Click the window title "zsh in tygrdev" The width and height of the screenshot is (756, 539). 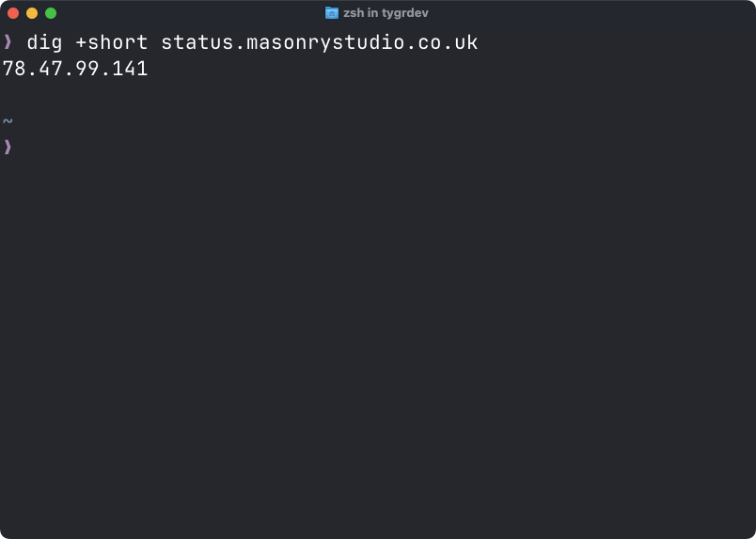tap(386, 13)
